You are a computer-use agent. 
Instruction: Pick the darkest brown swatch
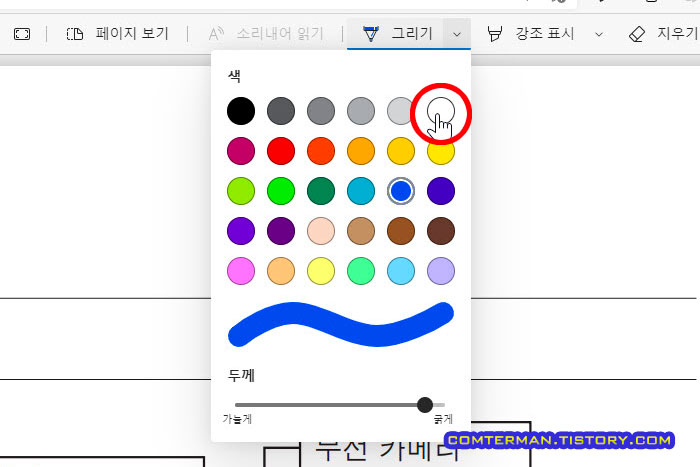[441, 231]
